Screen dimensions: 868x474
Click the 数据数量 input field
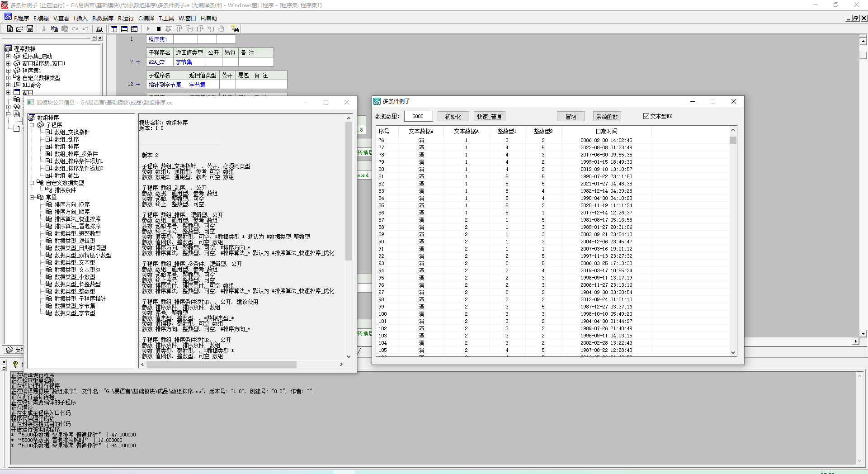418,116
